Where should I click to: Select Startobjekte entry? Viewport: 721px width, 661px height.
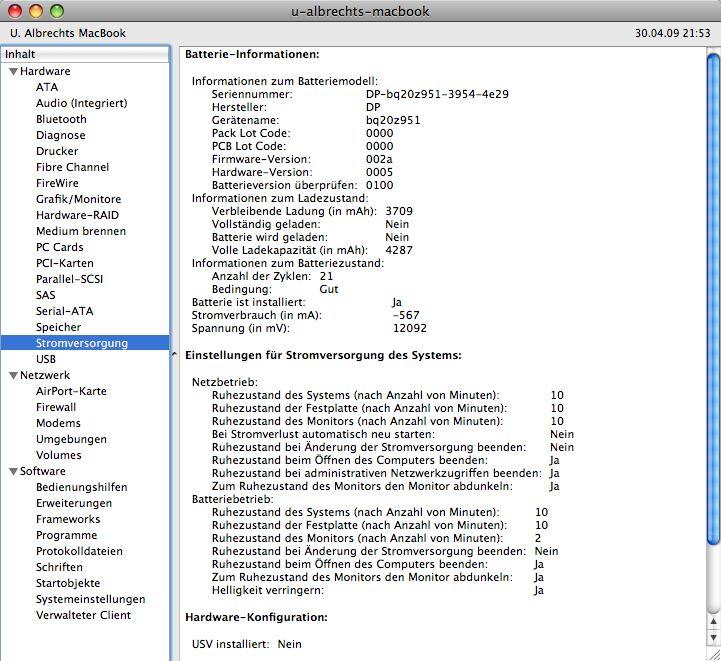(68, 583)
